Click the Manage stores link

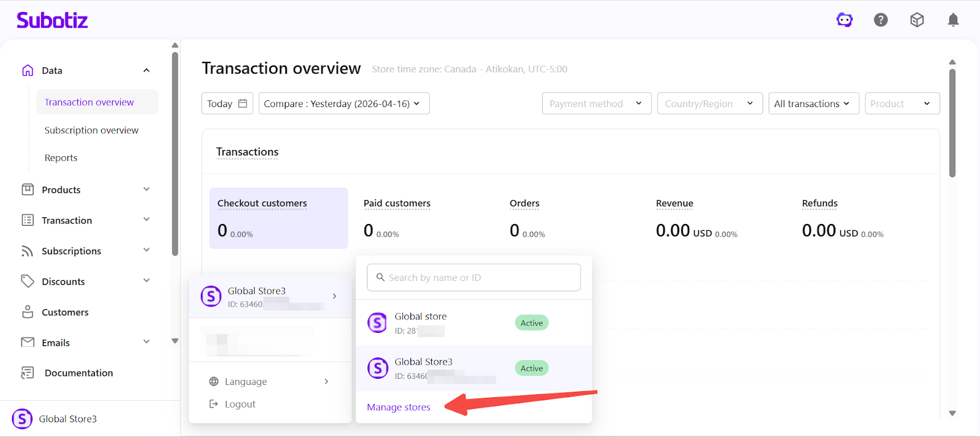click(399, 407)
